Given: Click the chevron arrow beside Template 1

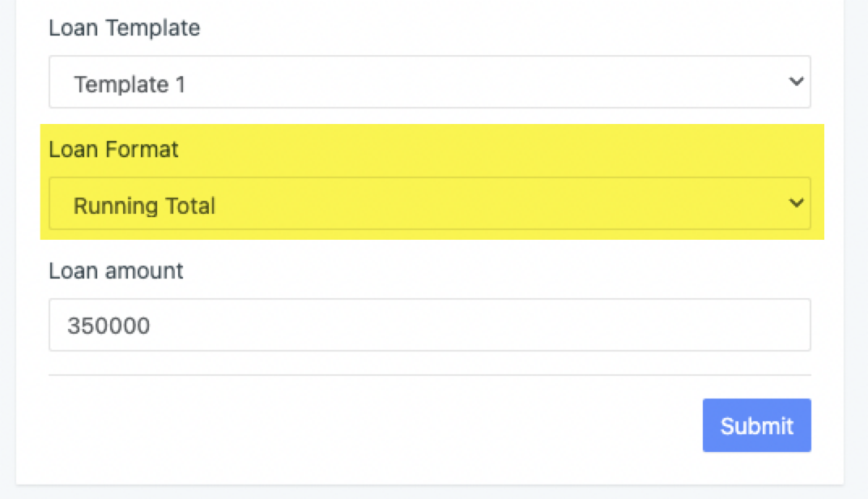Looking at the screenshot, I should (x=796, y=82).
